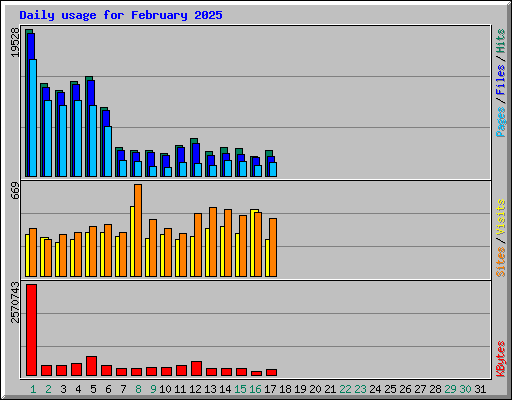Click day label 4 on the axis
Viewport: 512px width, 400px height.
(x=78, y=389)
